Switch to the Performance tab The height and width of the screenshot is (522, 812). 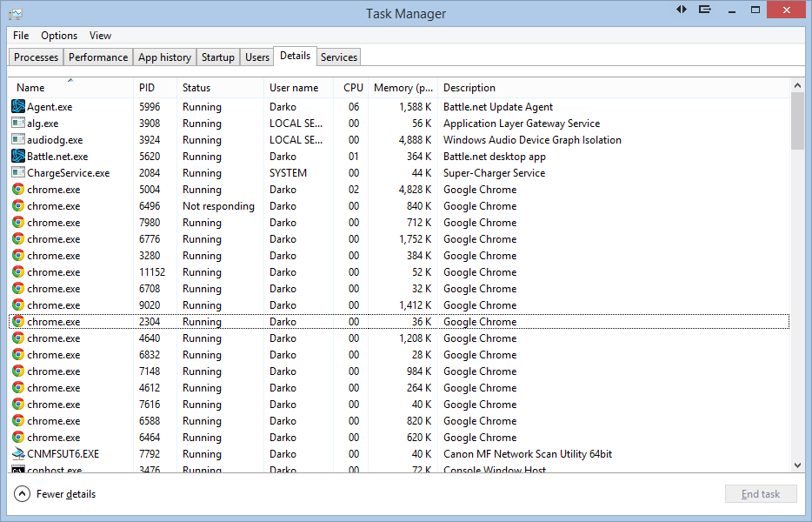(x=98, y=57)
